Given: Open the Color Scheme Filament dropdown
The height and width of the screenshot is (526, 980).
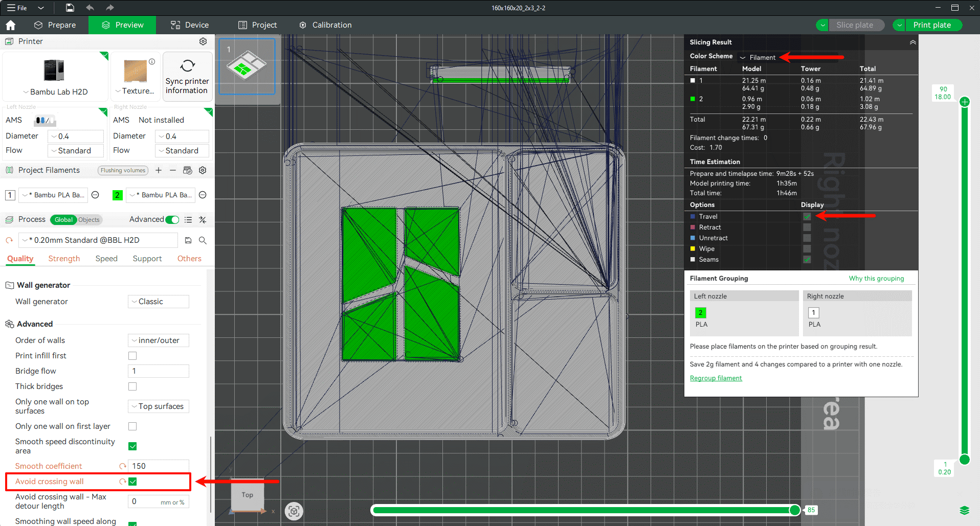Looking at the screenshot, I should [x=758, y=58].
